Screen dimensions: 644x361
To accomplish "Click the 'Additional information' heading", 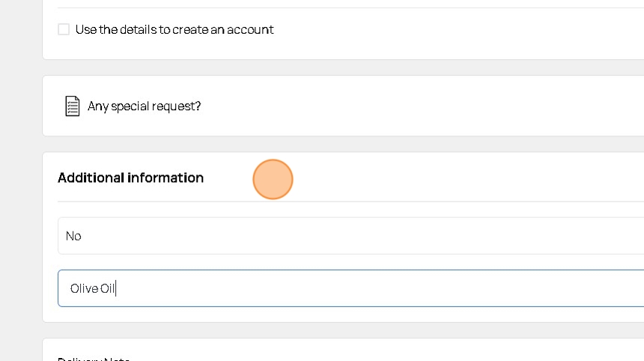I will pos(130,178).
